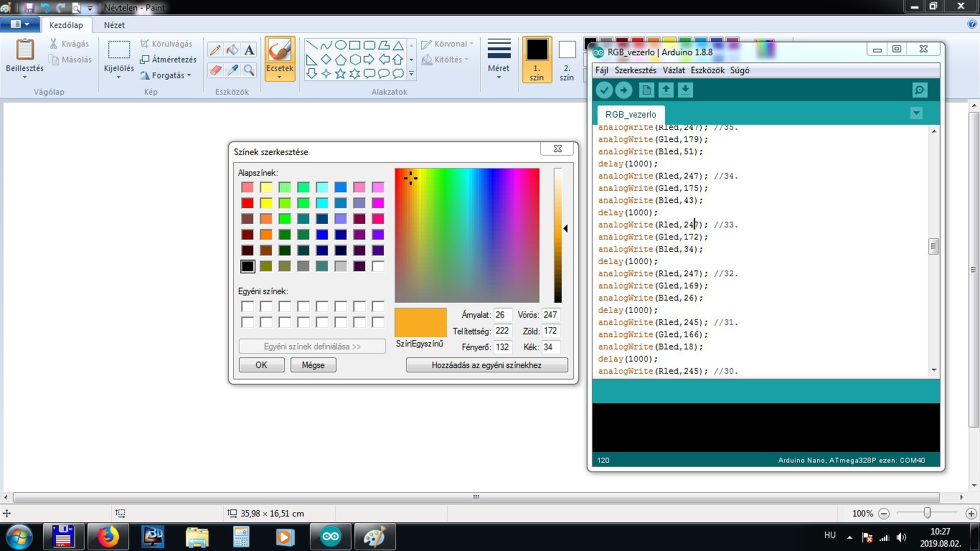Select the Fill bucket tool
980x551 pixels.
[x=232, y=50]
